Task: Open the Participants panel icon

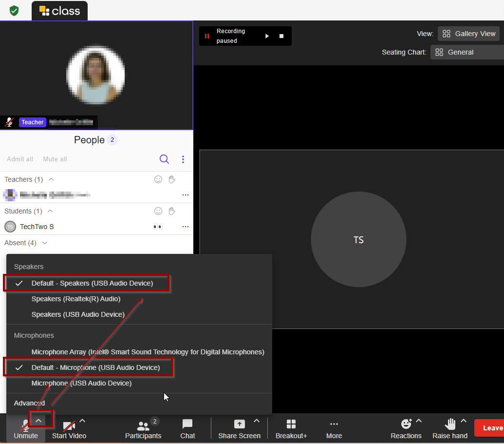Action: [x=143, y=426]
